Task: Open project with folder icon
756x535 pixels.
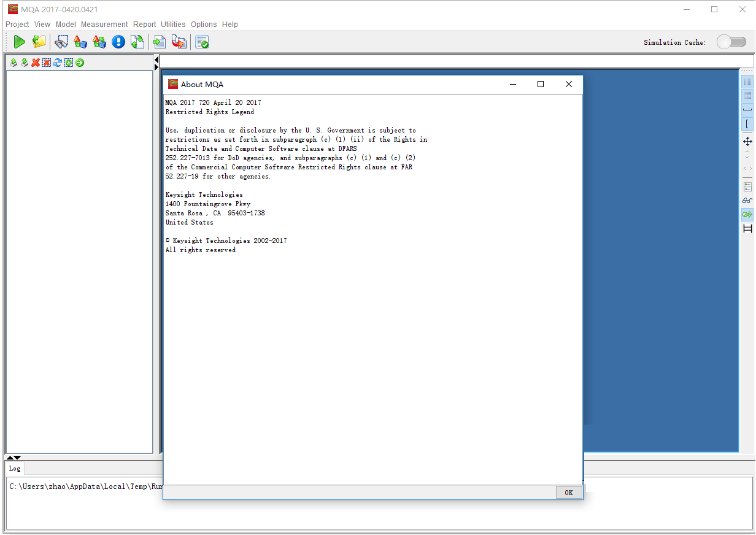Action: pyautogui.click(x=39, y=42)
